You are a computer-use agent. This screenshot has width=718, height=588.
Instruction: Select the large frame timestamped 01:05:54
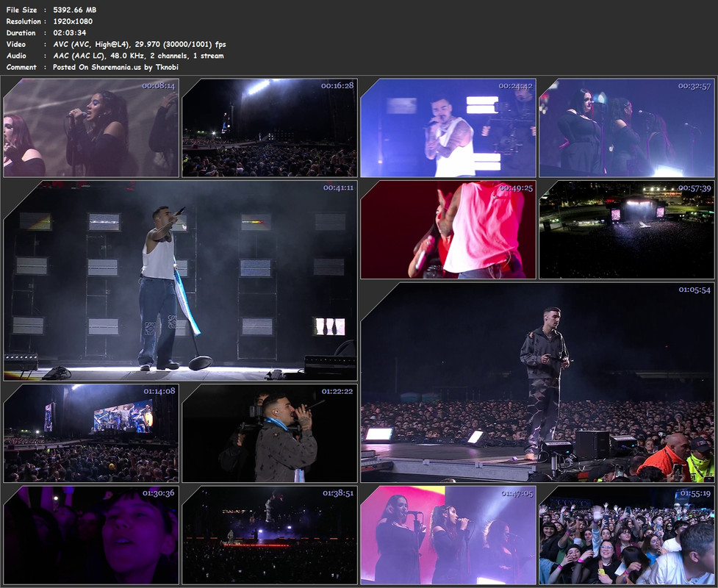tap(538, 382)
